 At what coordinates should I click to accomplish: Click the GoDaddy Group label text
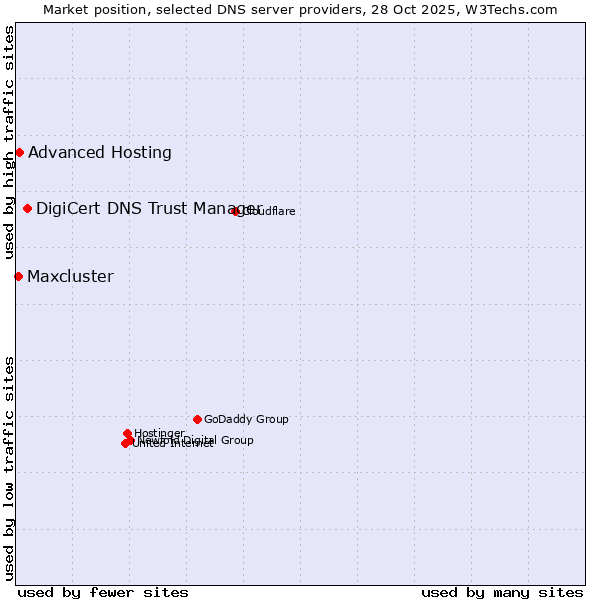pos(246,420)
